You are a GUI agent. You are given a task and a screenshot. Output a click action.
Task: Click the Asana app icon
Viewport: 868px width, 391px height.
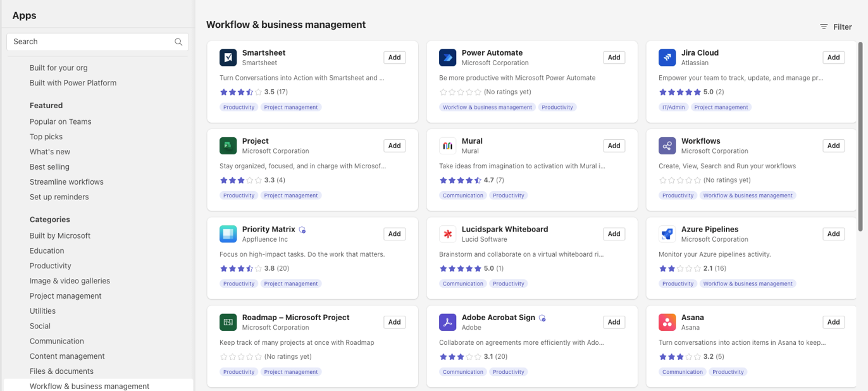667,322
